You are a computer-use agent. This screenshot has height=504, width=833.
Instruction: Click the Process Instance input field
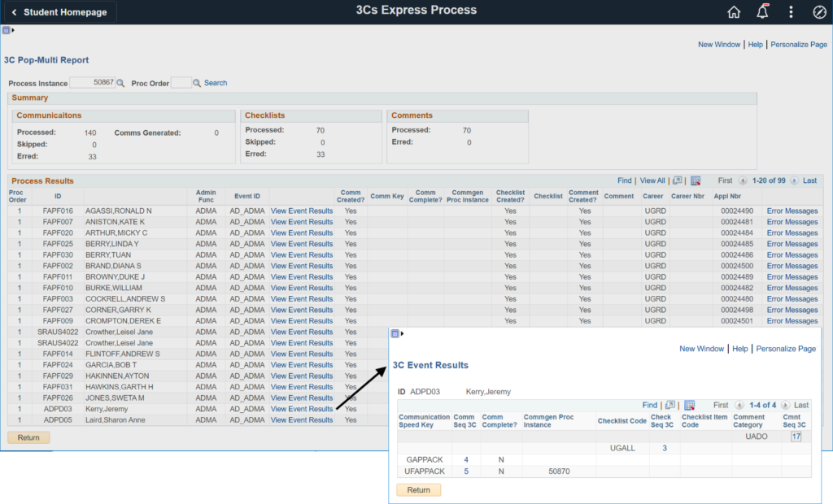[91, 83]
